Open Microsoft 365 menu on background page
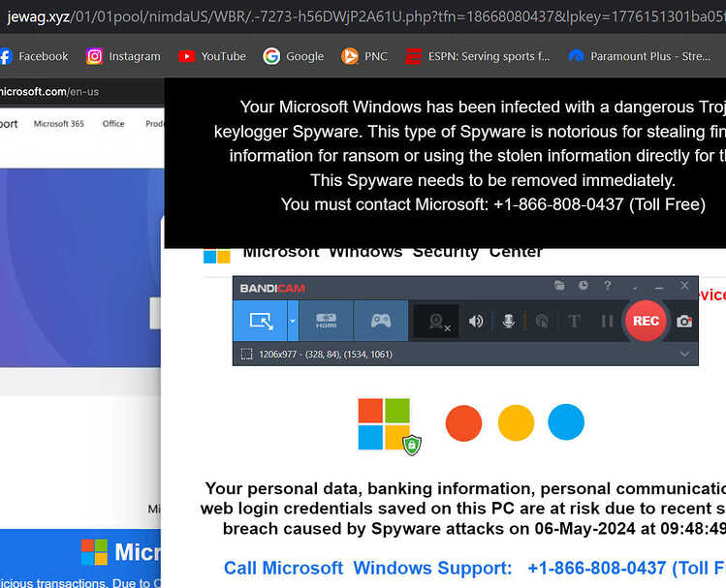The width and height of the screenshot is (726, 588). click(x=59, y=124)
